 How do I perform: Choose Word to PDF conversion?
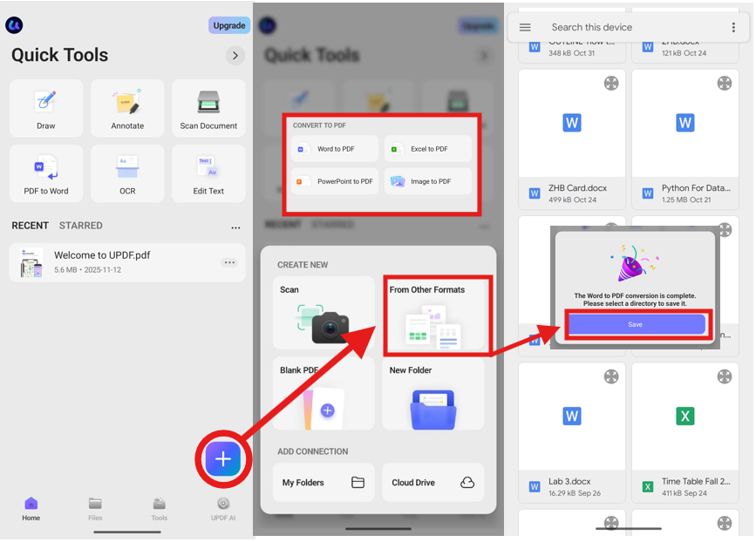pyautogui.click(x=335, y=149)
